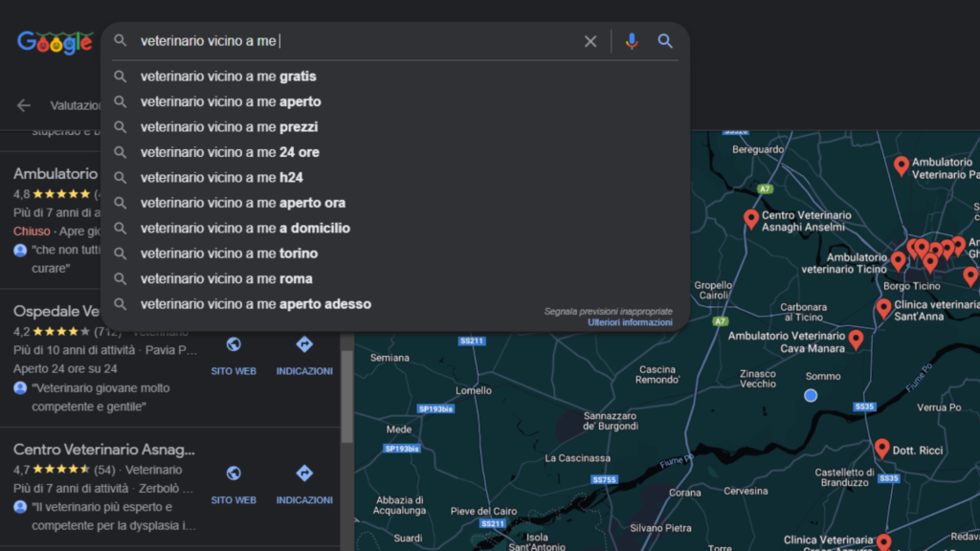This screenshot has height=551, width=980.
Task: Open Centro Veterinario Asnaghi website icon
Action: (234, 474)
